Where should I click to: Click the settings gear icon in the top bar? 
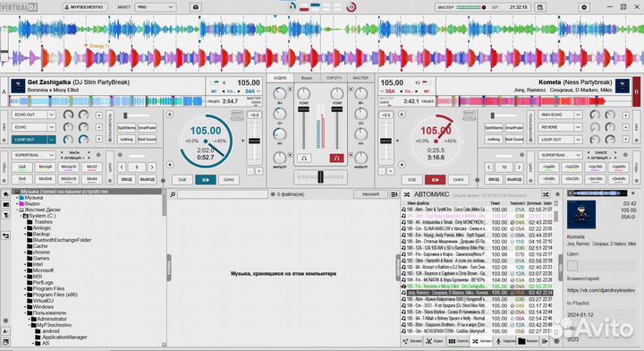pyautogui.click(x=584, y=7)
